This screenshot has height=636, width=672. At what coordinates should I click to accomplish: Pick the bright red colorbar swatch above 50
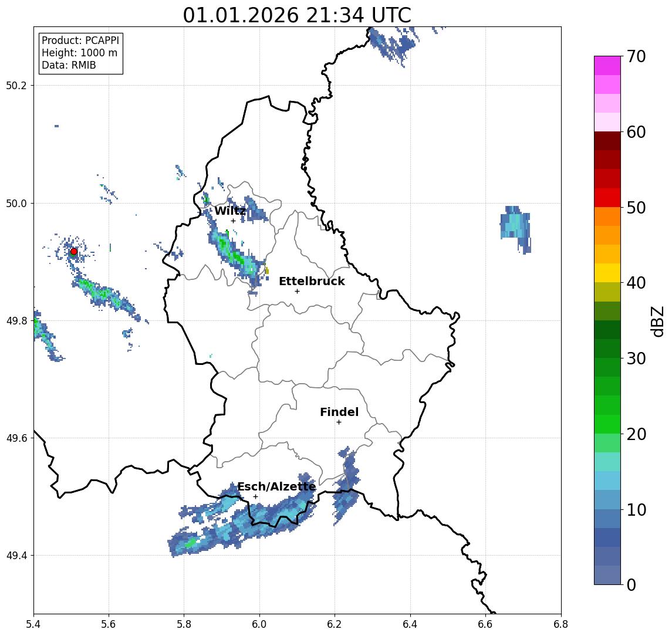click(607, 198)
